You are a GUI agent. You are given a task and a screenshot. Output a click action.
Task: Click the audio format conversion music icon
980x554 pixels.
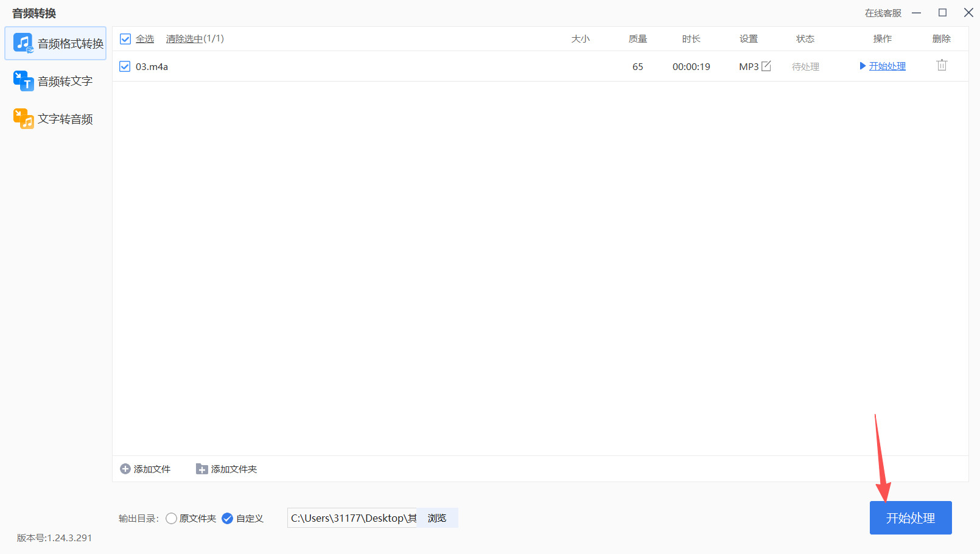pyautogui.click(x=23, y=43)
